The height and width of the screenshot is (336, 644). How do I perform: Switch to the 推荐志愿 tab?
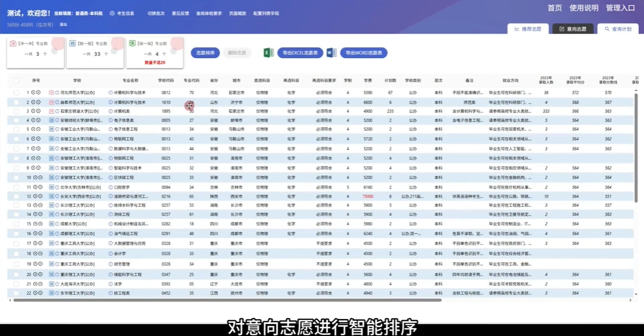point(528,29)
